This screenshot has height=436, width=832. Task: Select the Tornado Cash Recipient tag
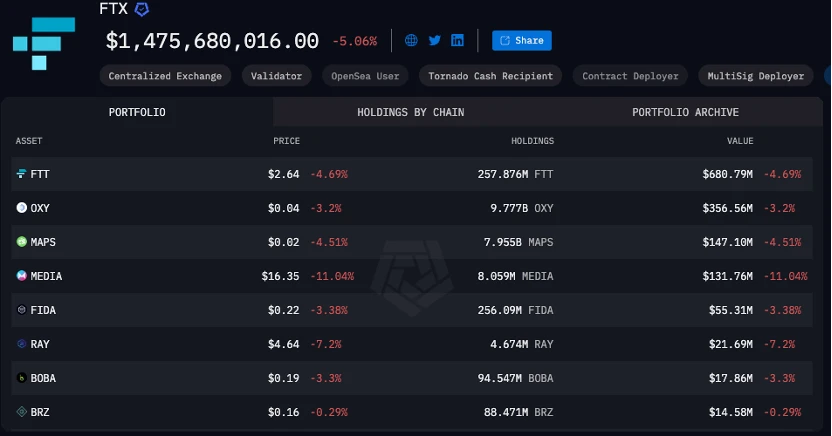coord(490,76)
